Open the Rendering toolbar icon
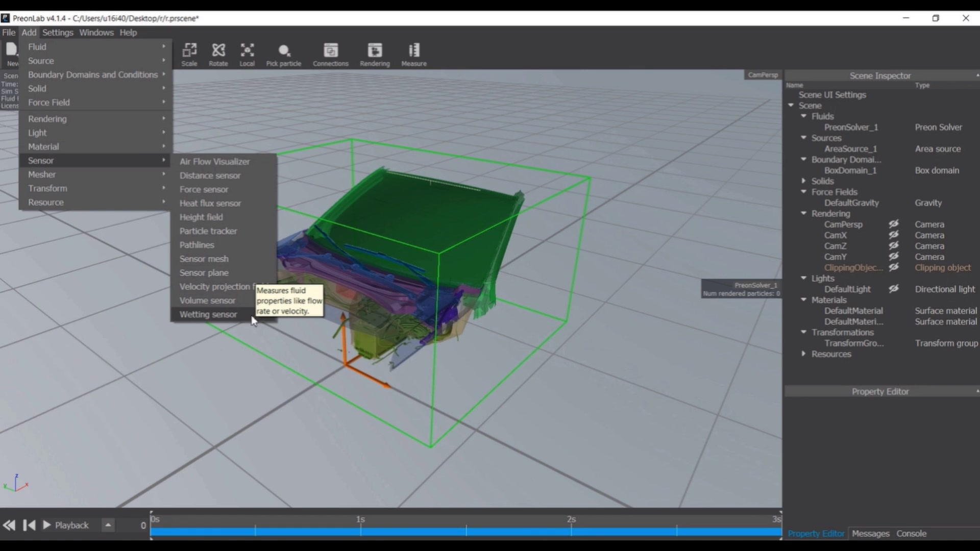The width and height of the screenshot is (980, 551). (x=375, y=51)
